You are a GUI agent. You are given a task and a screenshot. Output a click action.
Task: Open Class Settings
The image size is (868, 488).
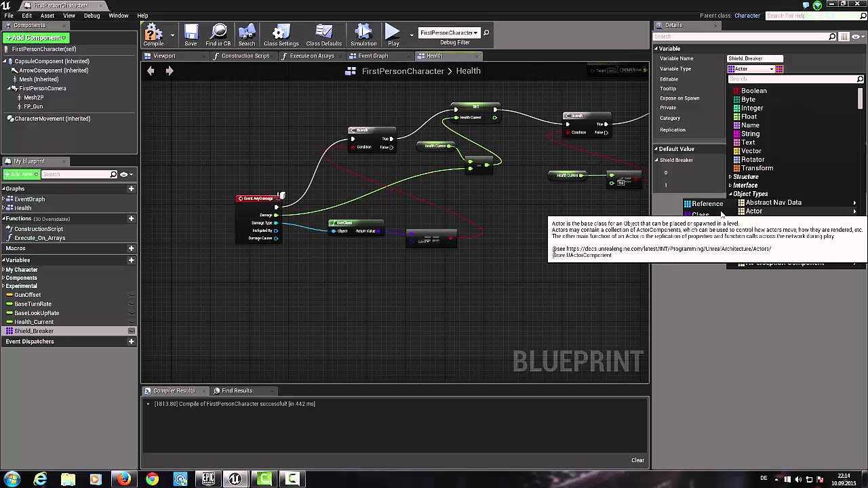[x=281, y=33]
